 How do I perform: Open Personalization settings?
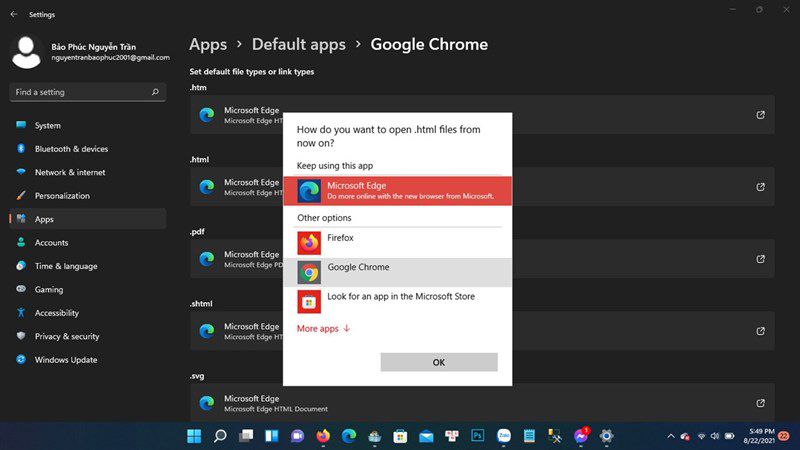coord(88,195)
